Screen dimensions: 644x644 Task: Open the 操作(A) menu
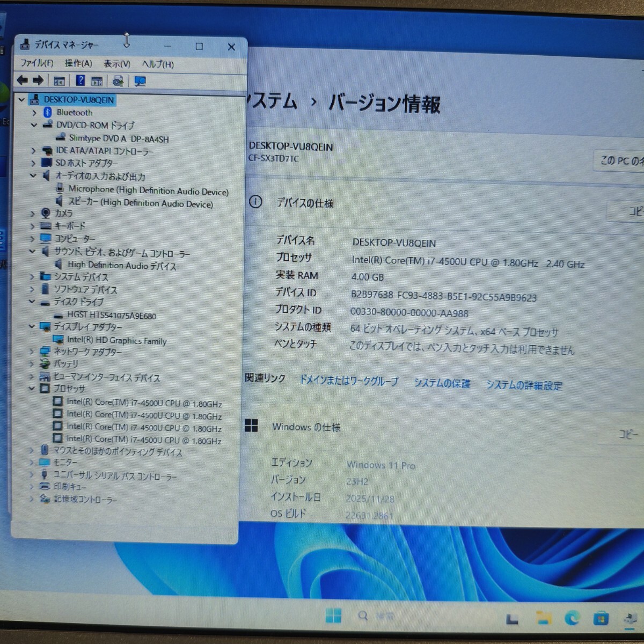78,63
